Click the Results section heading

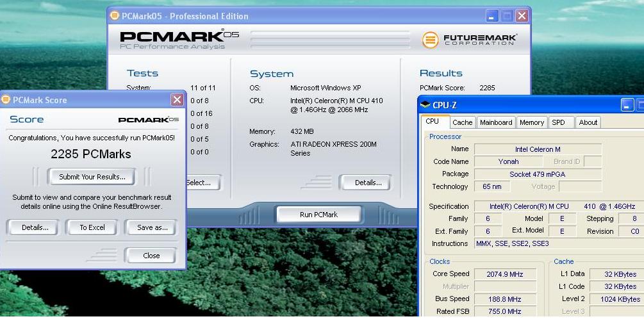pos(441,73)
